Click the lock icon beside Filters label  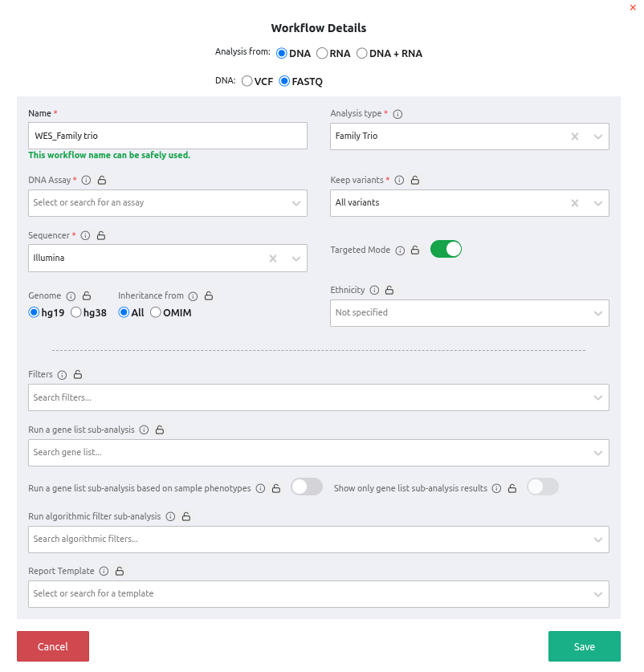coord(79,375)
